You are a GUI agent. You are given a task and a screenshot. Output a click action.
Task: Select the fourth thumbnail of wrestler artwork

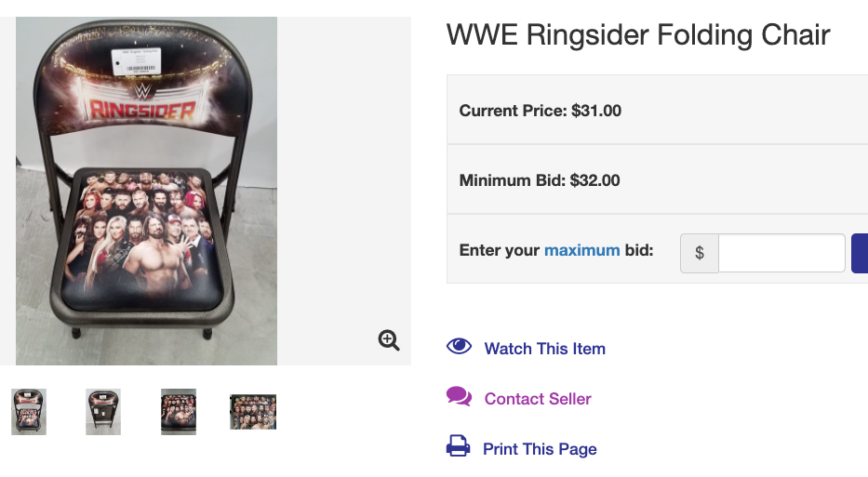(x=253, y=412)
